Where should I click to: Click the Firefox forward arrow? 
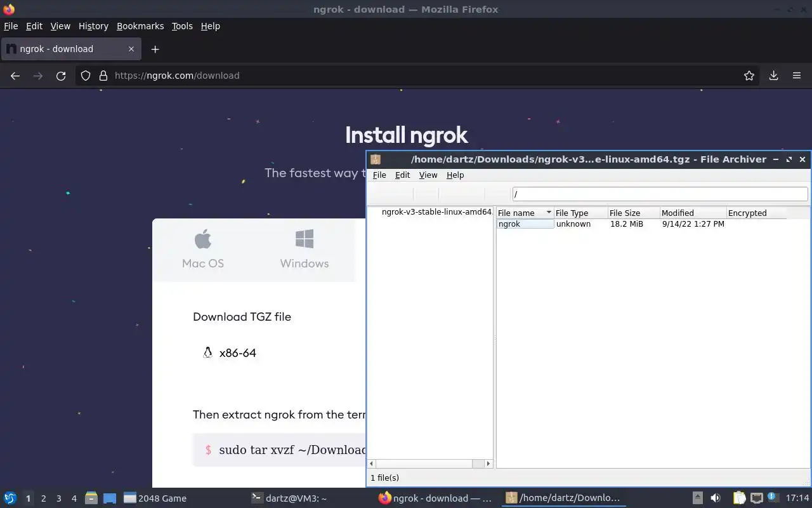[x=38, y=76]
